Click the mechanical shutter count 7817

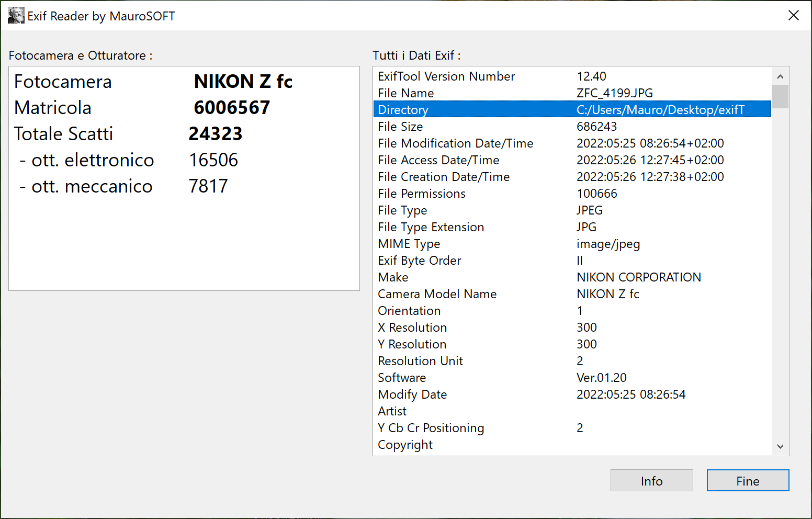[x=208, y=186]
